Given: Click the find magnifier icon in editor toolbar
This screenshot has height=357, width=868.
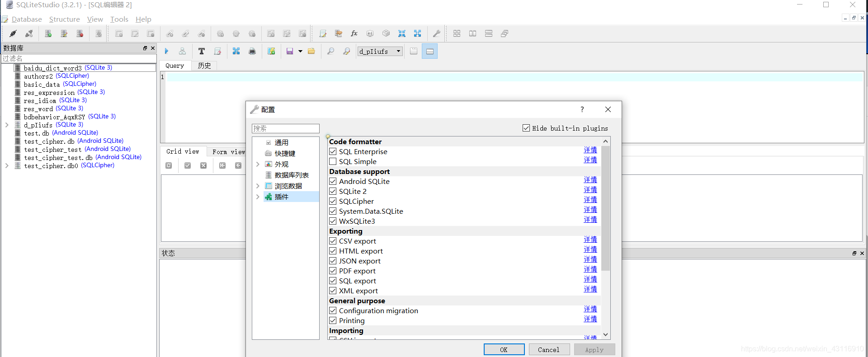Looking at the screenshot, I should coord(331,51).
